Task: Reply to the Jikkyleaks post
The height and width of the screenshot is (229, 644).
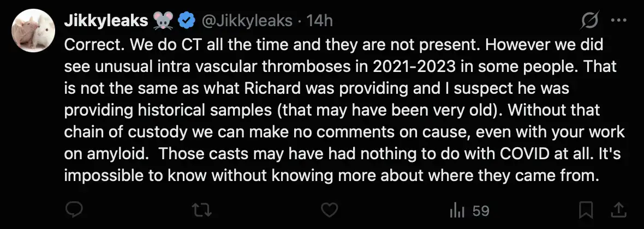Action: point(73,210)
